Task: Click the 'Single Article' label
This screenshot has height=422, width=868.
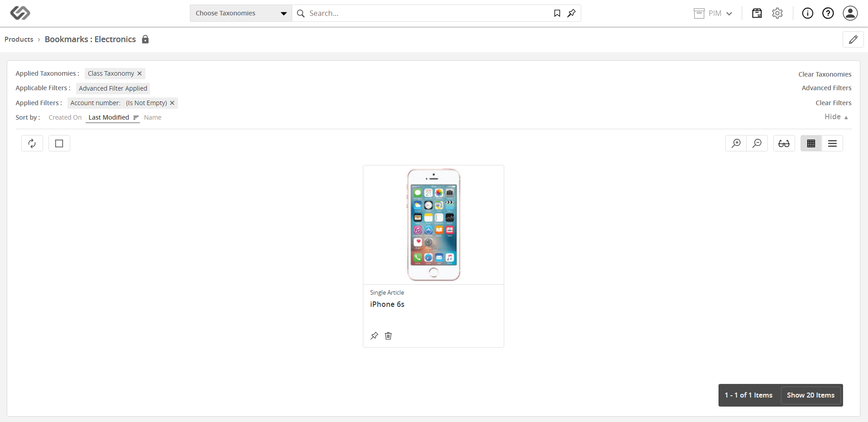Action: pyautogui.click(x=387, y=292)
